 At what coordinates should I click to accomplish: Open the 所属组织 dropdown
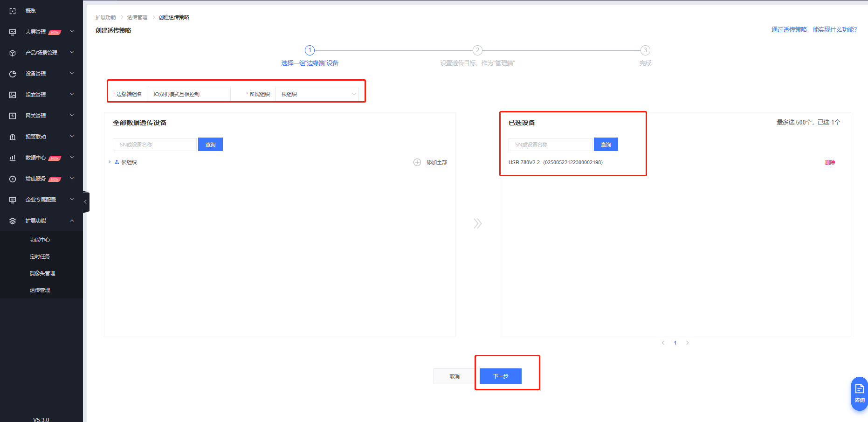coord(317,94)
